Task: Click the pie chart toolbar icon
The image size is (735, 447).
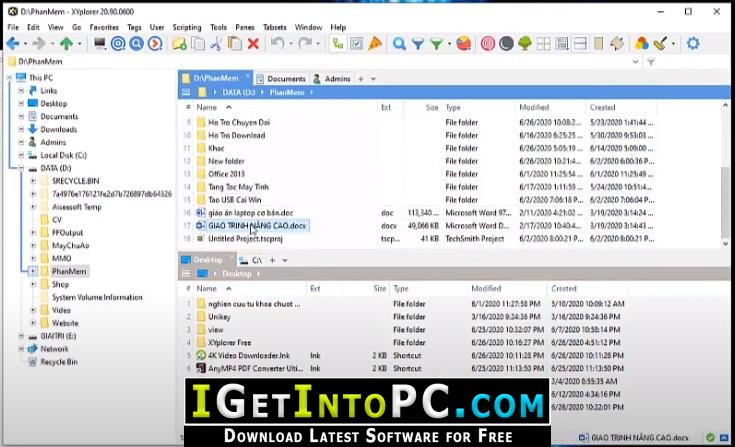Action: point(464,44)
